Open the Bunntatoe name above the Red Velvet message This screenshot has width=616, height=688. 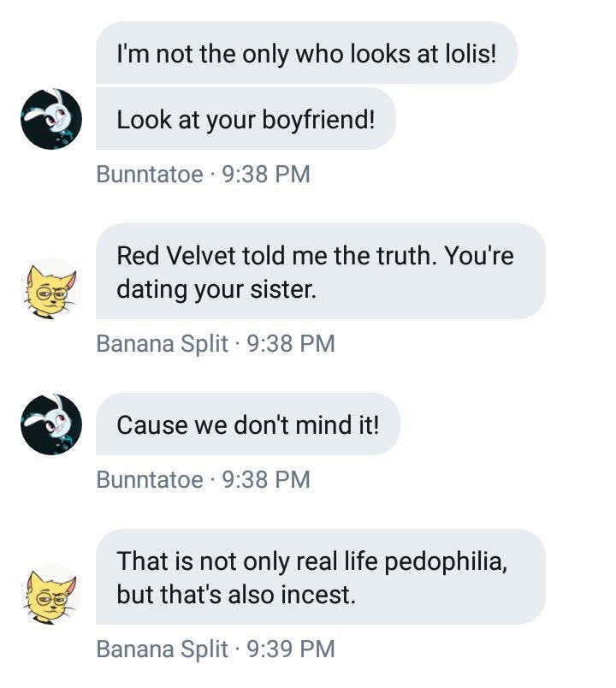point(150,175)
